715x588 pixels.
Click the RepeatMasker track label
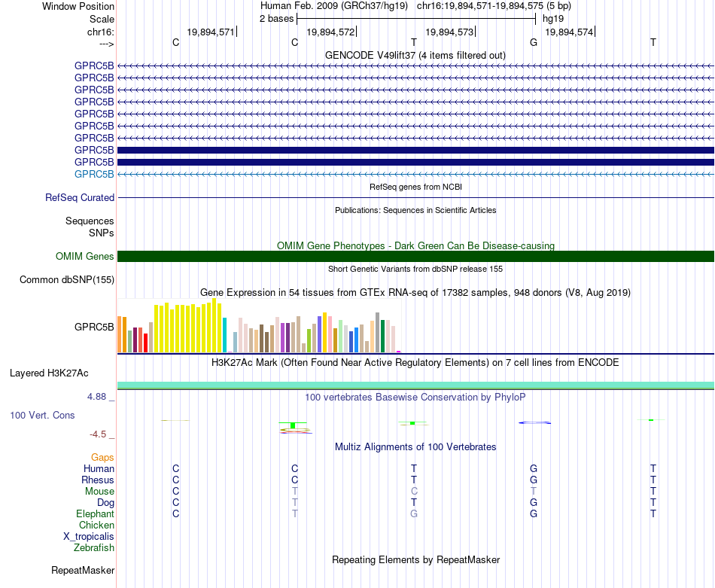[83, 570]
